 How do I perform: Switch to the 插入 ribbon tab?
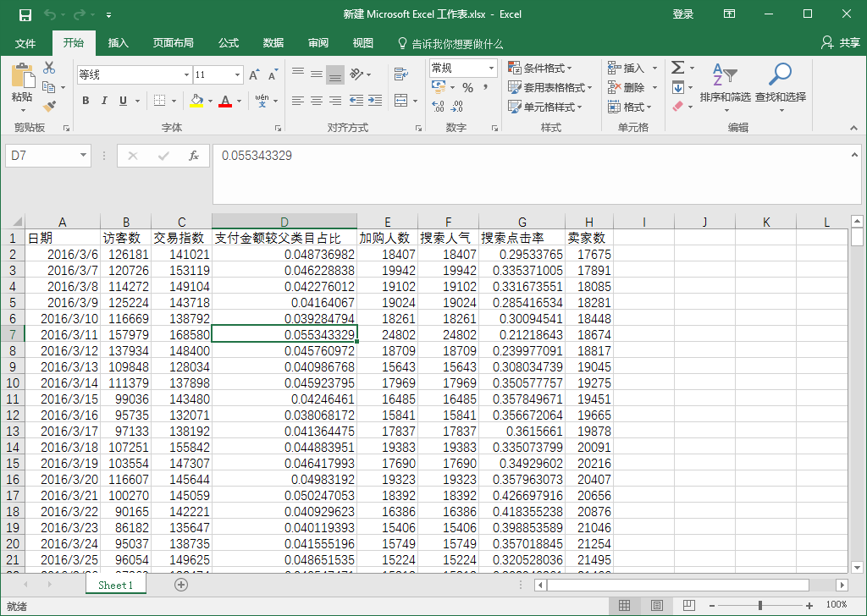[119, 43]
